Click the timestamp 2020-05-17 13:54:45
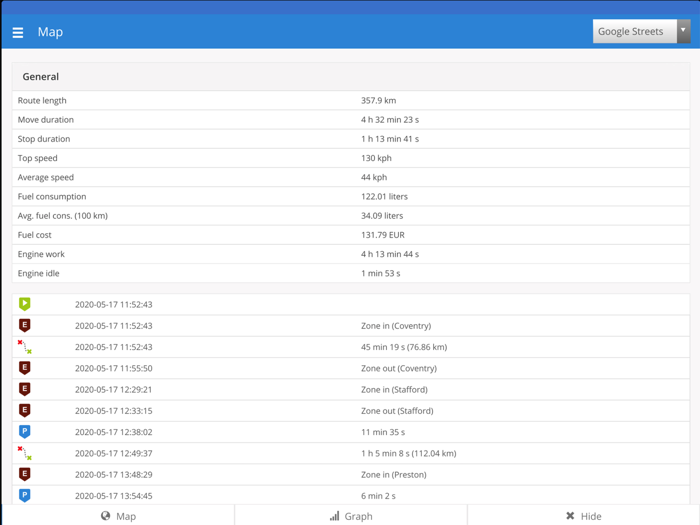 coord(113,496)
